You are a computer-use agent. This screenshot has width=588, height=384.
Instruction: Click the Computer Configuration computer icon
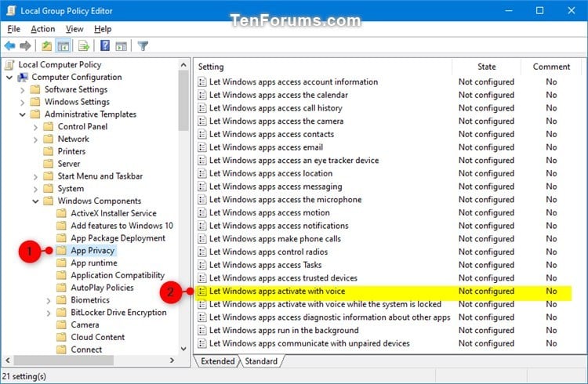pos(23,78)
